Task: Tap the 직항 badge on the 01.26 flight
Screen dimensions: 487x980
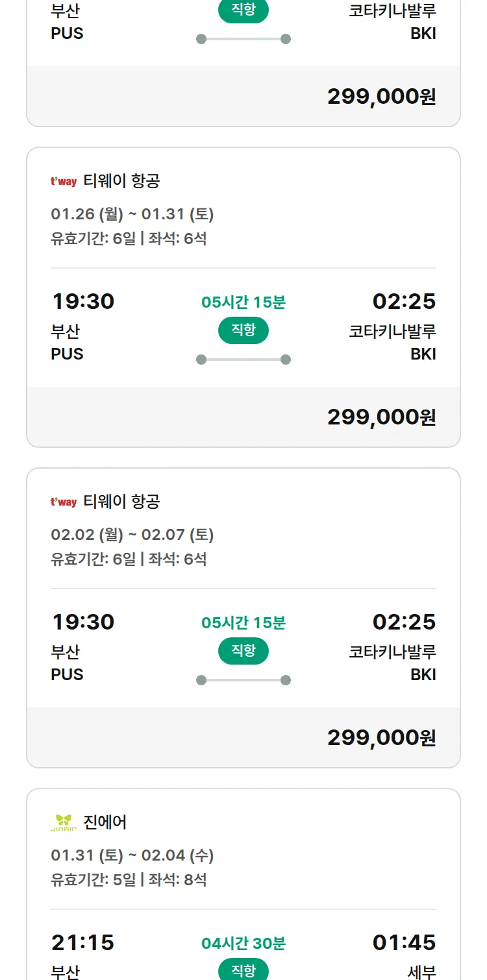Action: (243, 330)
